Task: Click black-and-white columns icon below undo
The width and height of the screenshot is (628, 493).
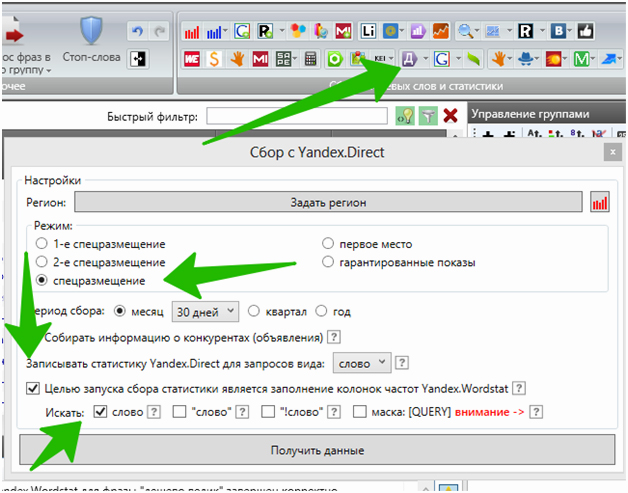Action: pos(138,59)
